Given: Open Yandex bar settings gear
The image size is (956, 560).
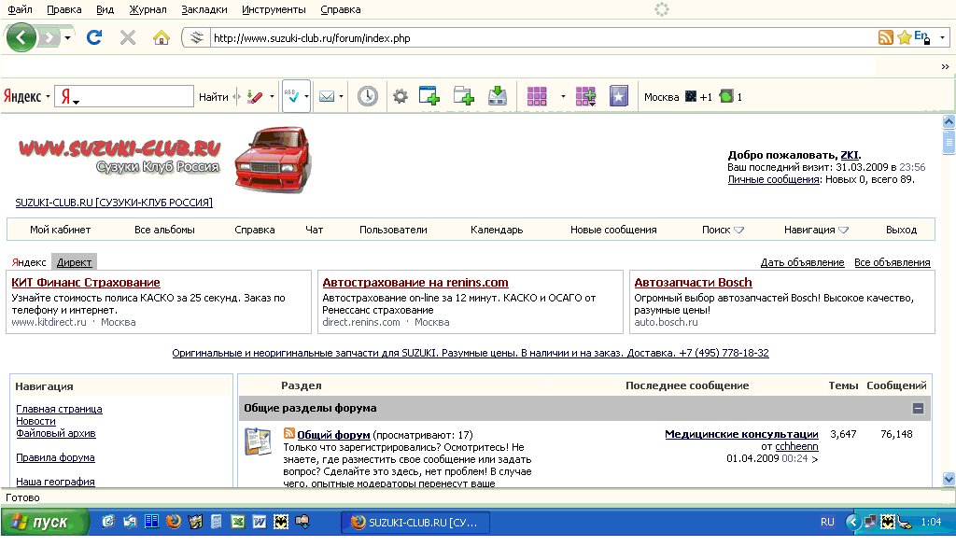Looking at the screenshot, I should 400,96.
